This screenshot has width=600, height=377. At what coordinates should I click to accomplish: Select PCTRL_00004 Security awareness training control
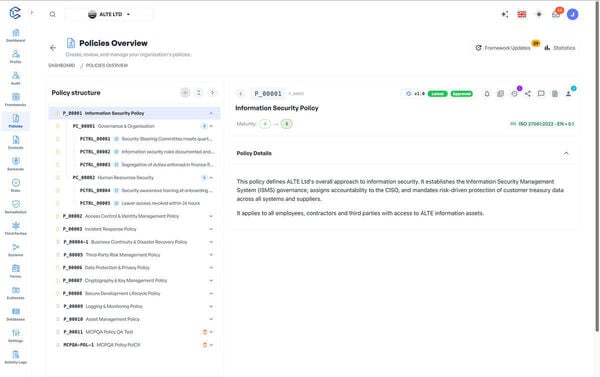click(146, 191)
